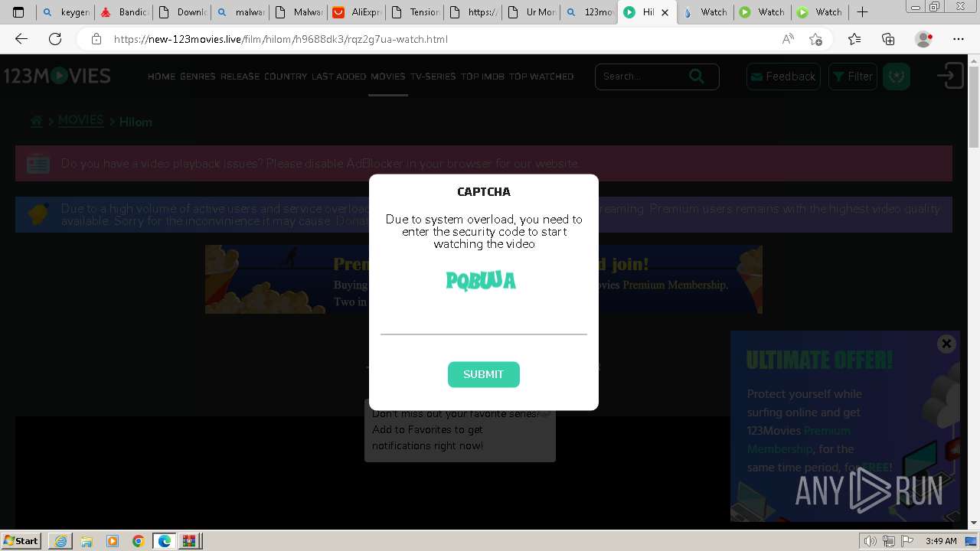
Task: Open RELEASE menu
Action: [x=240, y=77]
